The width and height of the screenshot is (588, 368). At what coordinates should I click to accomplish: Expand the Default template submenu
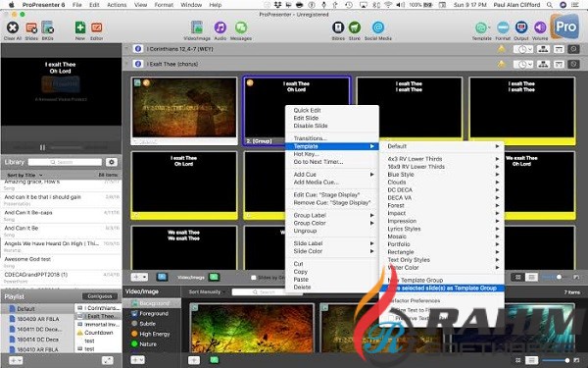point(441,146)
